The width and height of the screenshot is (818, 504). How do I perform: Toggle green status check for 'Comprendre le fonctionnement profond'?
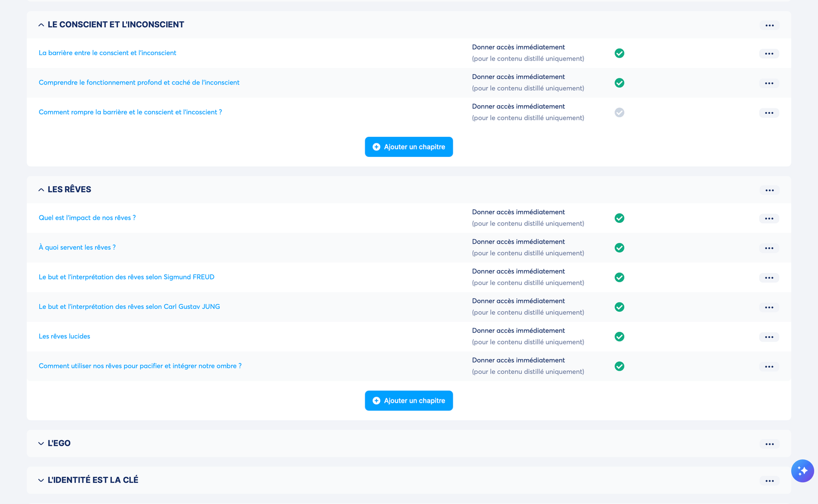coord(619,83)
